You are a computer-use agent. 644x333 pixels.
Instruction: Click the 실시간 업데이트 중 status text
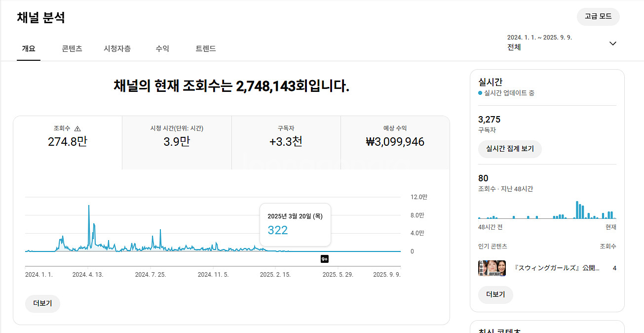point(509,93)
